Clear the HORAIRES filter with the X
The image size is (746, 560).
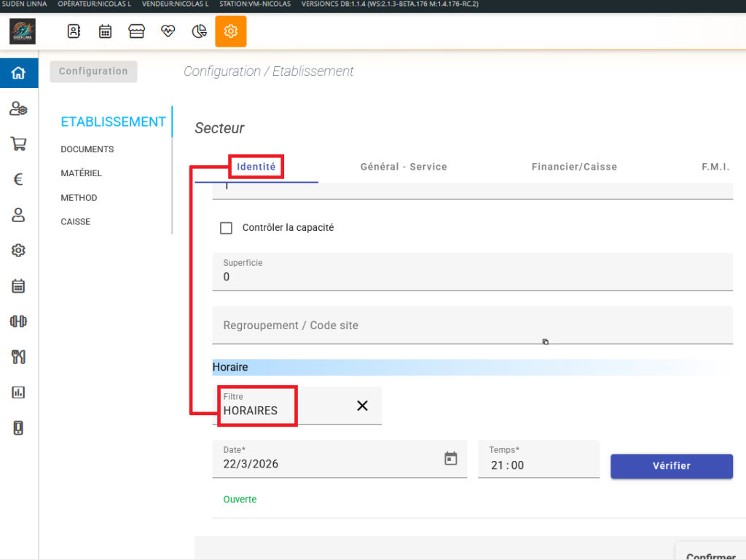click(x=362, y=406)
